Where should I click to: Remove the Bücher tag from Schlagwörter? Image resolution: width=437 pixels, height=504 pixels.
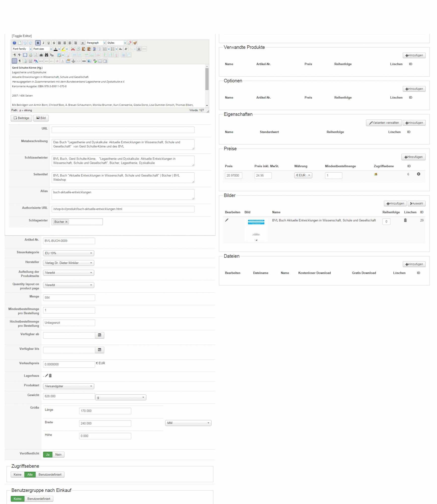[x=66, y=222]
